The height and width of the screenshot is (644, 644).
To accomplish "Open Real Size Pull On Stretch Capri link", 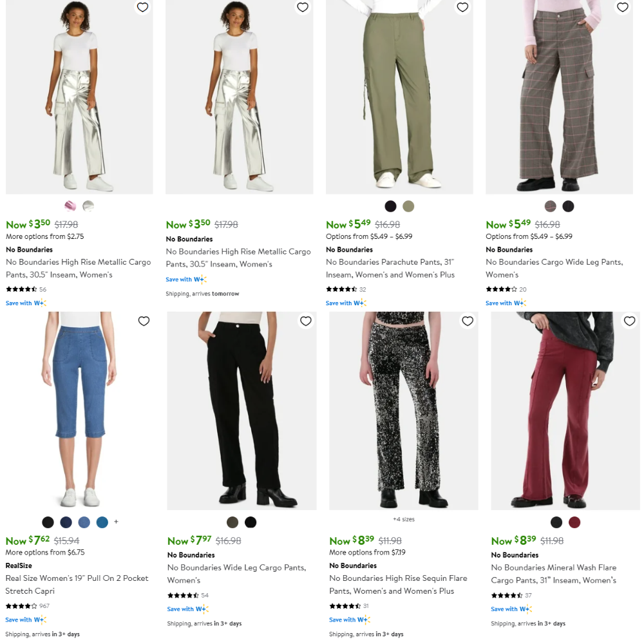I will [77, 585].
